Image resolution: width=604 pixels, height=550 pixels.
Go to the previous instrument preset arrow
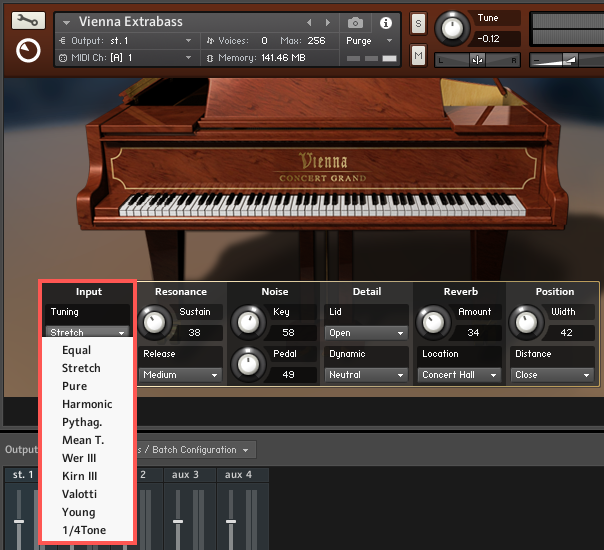tap(309, 22)
